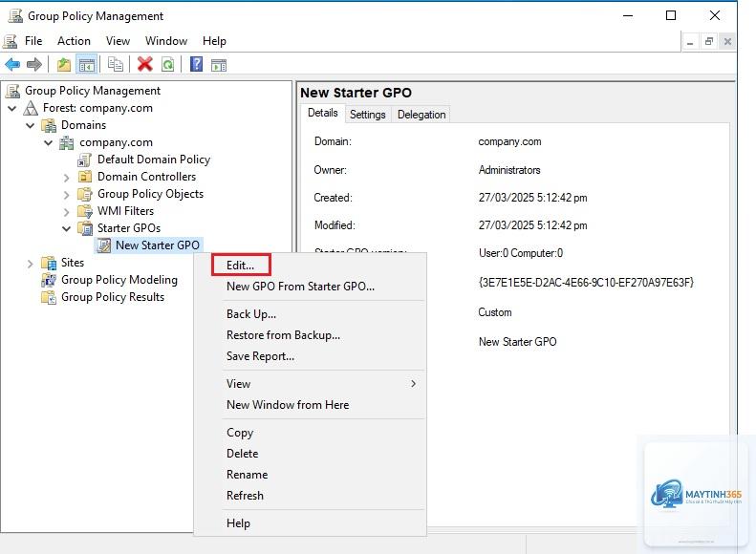The image size is (756, 554).
Task: Click the Refresh toolbar icon
Action: point(168,64)
